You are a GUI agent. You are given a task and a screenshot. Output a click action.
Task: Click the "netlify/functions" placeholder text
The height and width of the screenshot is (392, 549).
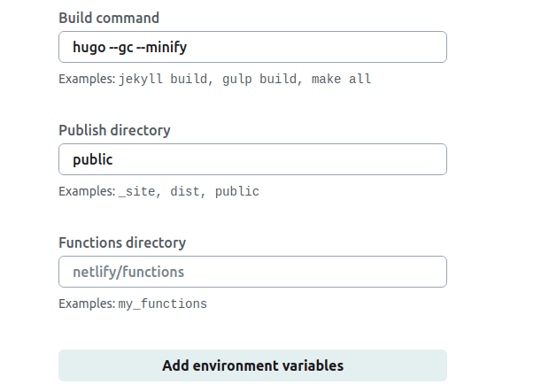128,273
